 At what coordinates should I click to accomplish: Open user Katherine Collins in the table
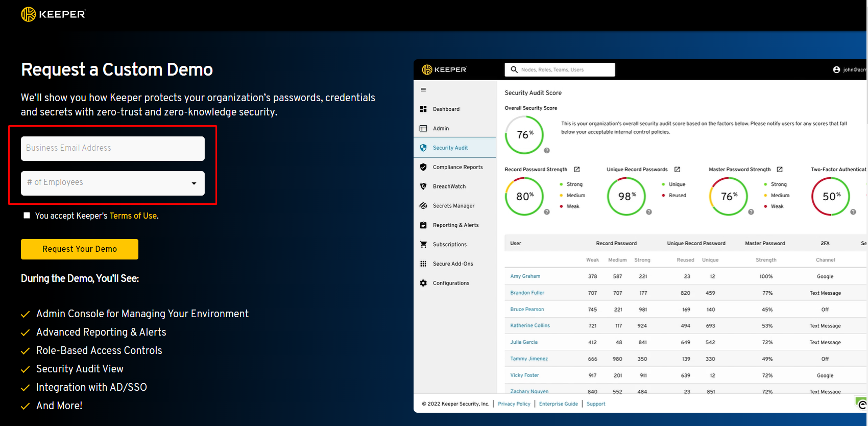pyautogui.click(x=530, y=325)
